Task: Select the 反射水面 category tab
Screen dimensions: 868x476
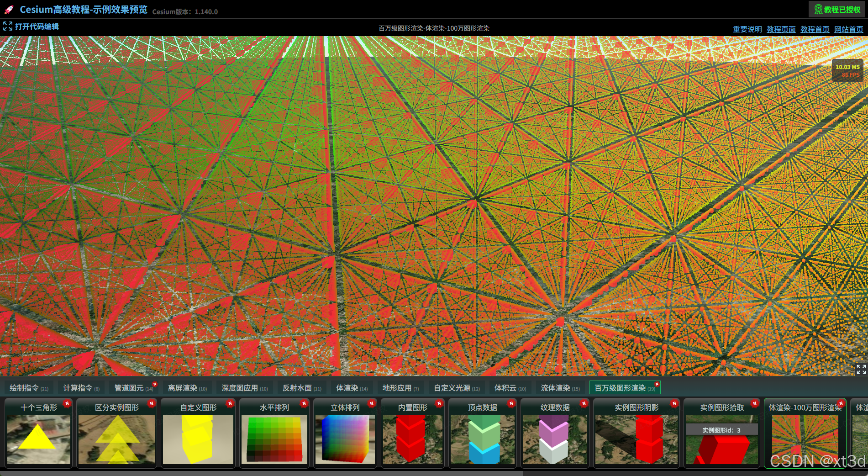Action: [302, 388]
